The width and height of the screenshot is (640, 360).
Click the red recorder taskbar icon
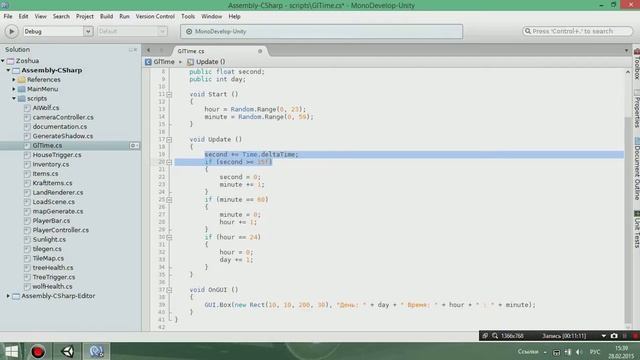(x=38, y=351)
